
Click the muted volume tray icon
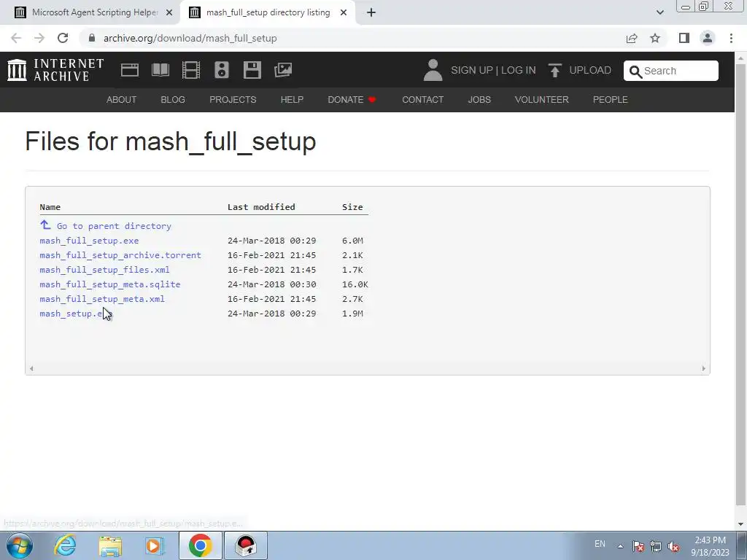click(673, 546)
